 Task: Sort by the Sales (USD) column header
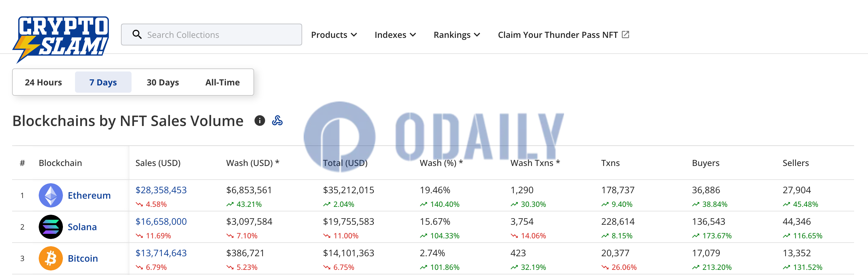pyautogui.click(x=158, y=163)
